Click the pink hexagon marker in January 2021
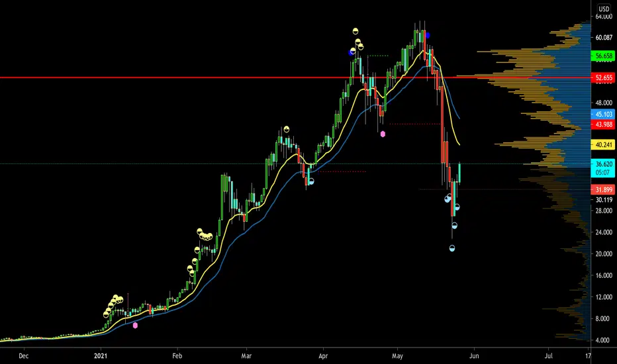Image resolution: width=617 pixels, height=364 pixels. tap(135, 326)
